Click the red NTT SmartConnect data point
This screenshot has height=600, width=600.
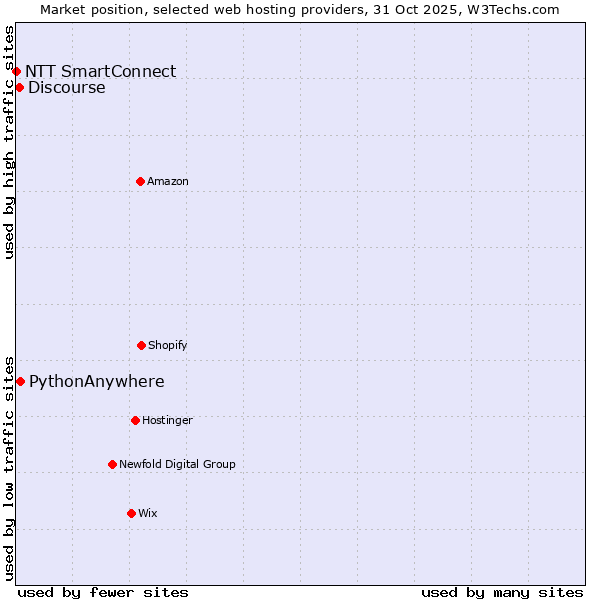point(16,71)
